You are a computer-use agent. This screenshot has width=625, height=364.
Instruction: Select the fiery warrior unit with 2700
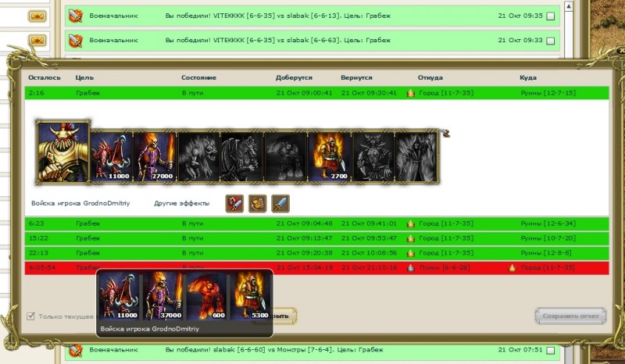point(329,157)
